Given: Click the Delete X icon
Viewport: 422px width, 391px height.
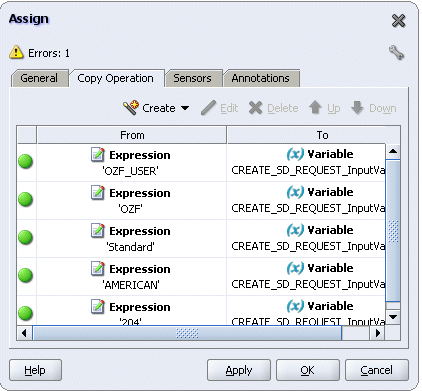Looking at the screenshot, I should point(256,108).
